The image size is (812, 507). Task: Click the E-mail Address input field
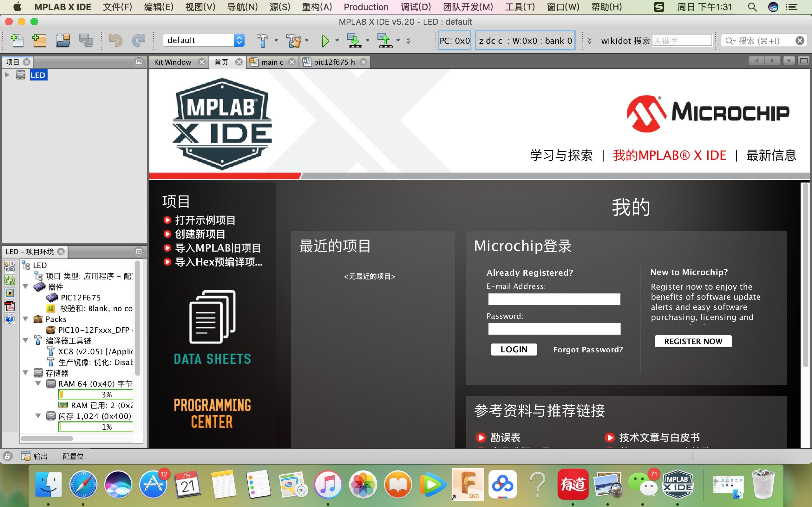click(554, 299)
